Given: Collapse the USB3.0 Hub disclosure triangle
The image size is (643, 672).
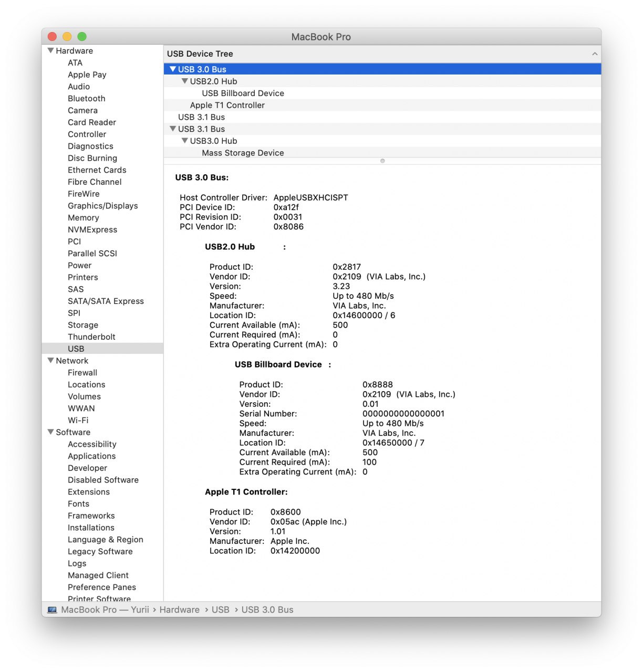Looking at the screenshot, I should [184, 141].
